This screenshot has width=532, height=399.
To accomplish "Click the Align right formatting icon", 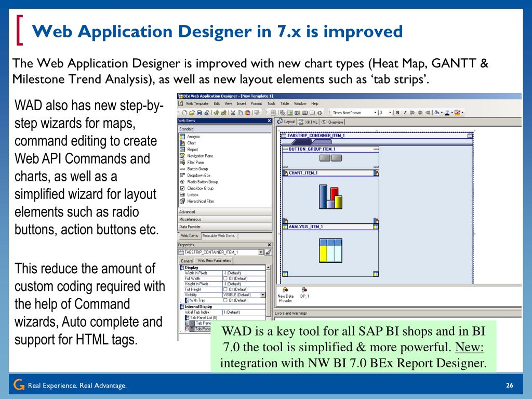I will [x=428, y=113].
